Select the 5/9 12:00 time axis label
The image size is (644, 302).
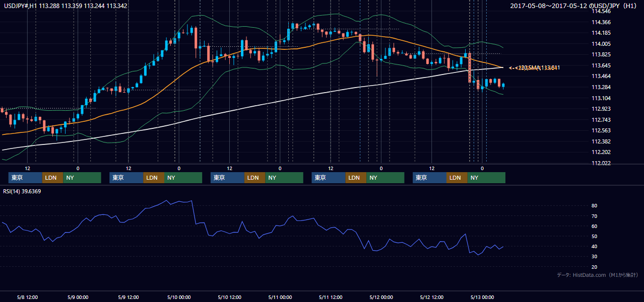click(x=128, y=297)
